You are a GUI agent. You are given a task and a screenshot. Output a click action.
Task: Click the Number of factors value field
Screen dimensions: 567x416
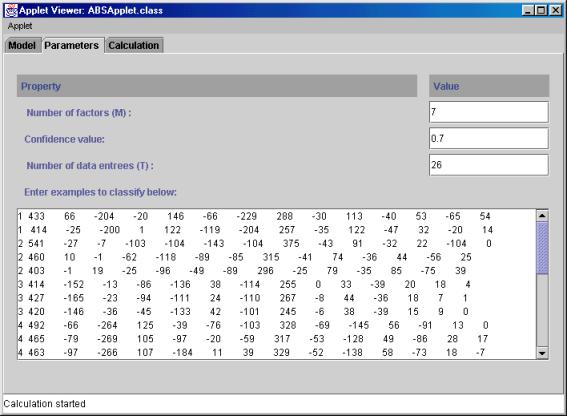(489, 112)
